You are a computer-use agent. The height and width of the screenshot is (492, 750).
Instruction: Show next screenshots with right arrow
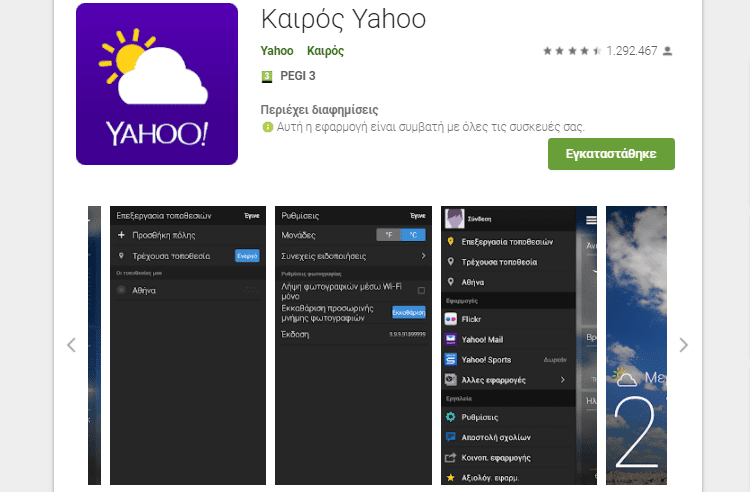pos(684,345)
